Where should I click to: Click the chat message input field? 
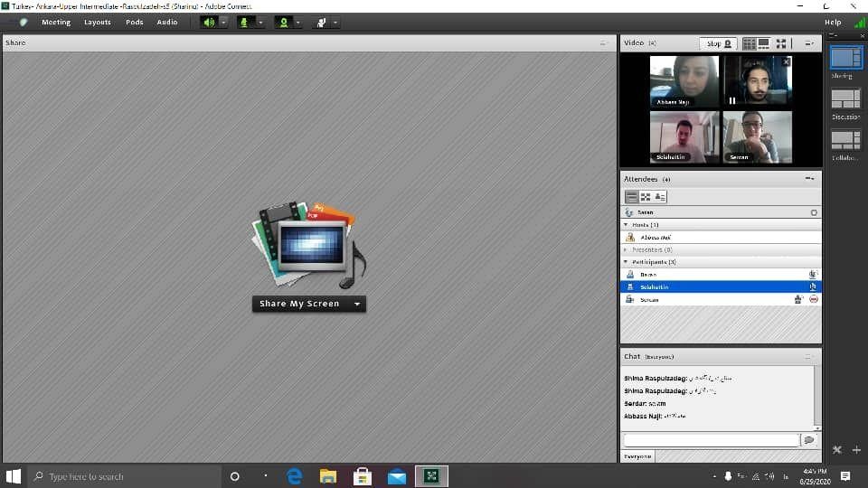711,440
